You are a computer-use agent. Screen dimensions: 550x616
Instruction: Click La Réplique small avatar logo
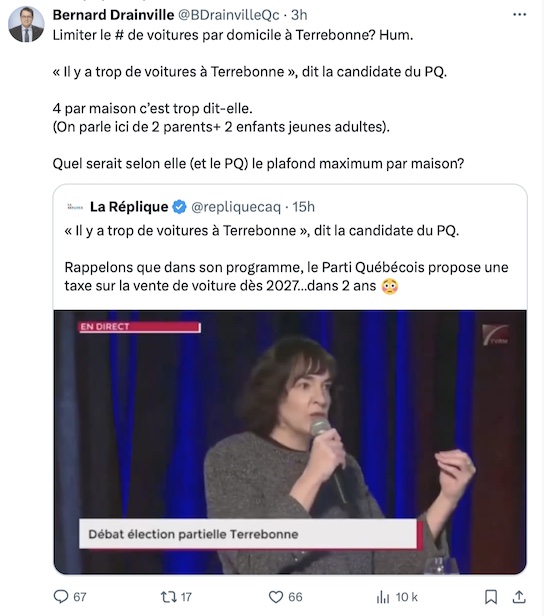click(75, 207)
